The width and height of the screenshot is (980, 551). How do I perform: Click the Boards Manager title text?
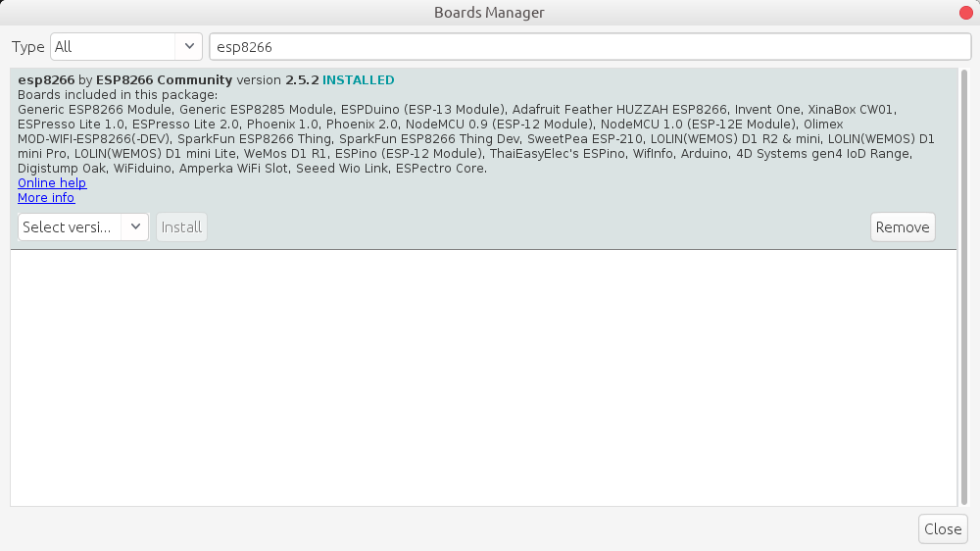[489, 13]
